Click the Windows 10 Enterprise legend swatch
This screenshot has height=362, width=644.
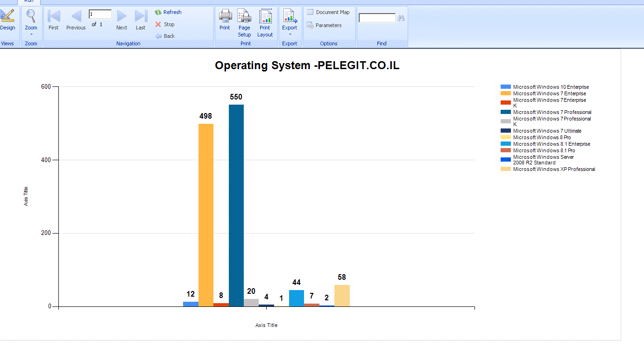[506, 87]
